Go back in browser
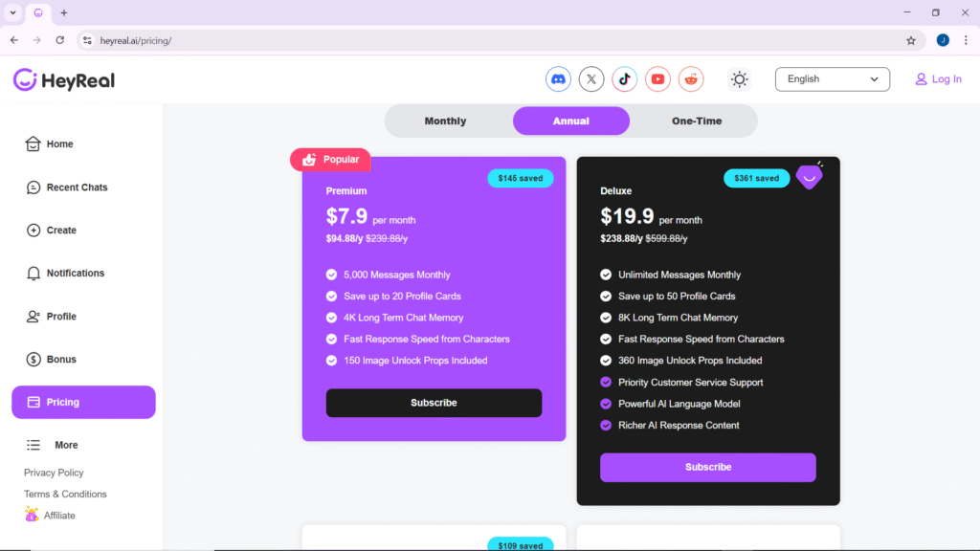This screenshot has height=551, width=980. tap(14, 40)
